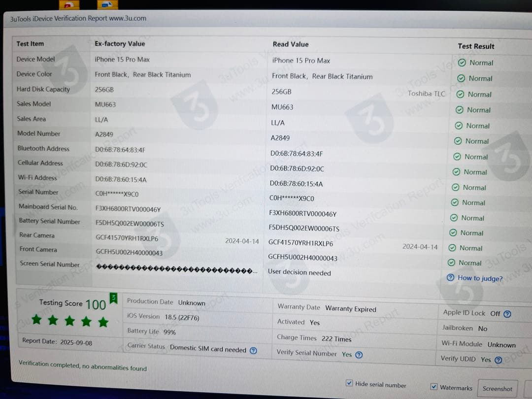This screenshot has height=399, width=532.
Task: Click the Battery Life 99% value
Action: click(169, 332)
